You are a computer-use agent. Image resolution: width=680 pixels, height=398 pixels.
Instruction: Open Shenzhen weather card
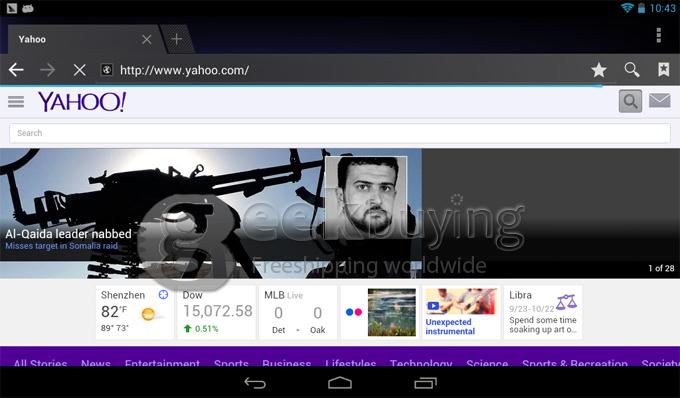pyautogui.click(x=134, y=312)
